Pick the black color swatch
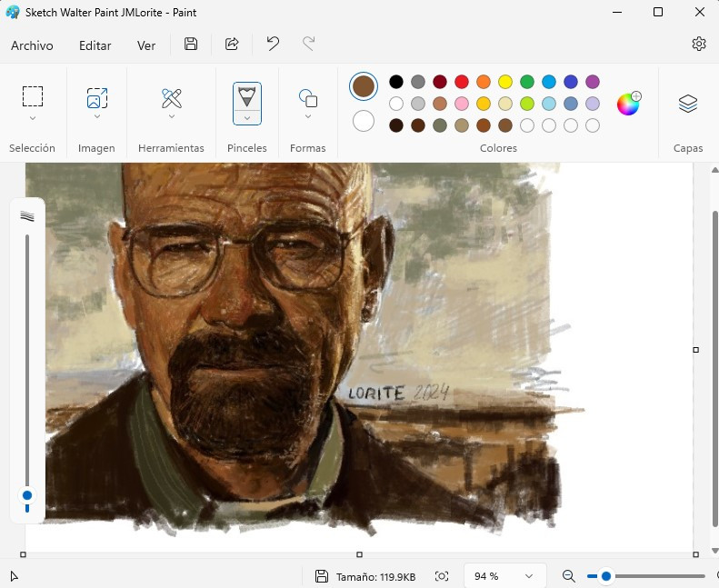The image size is (719, 588). click(396, 82)
